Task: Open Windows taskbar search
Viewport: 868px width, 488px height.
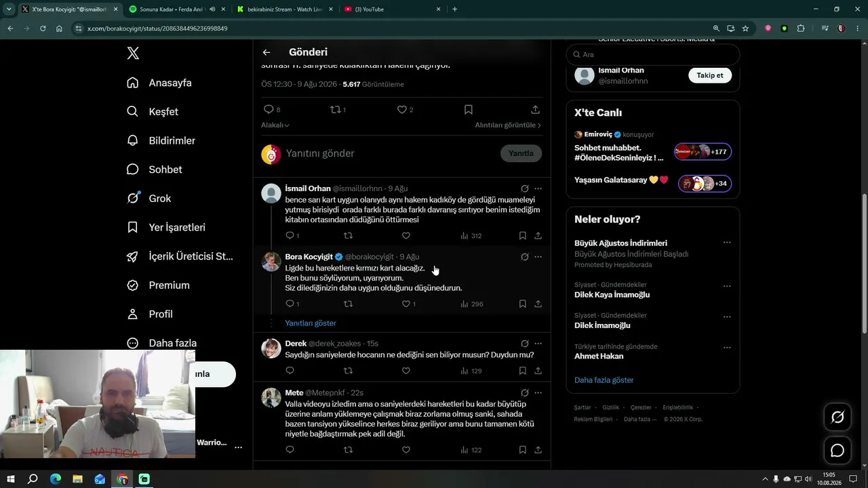Action: click(33, 479)
